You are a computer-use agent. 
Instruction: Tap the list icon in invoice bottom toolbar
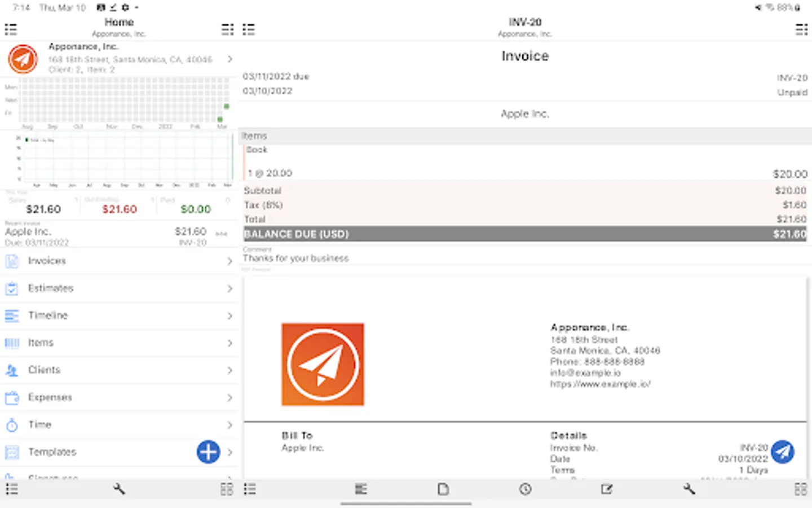click(250, 489)
